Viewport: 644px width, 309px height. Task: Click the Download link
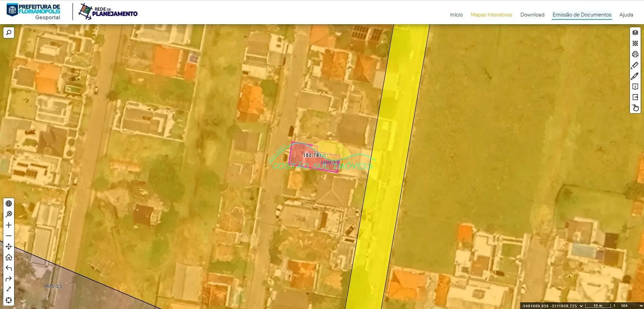[x=532, y=15]
